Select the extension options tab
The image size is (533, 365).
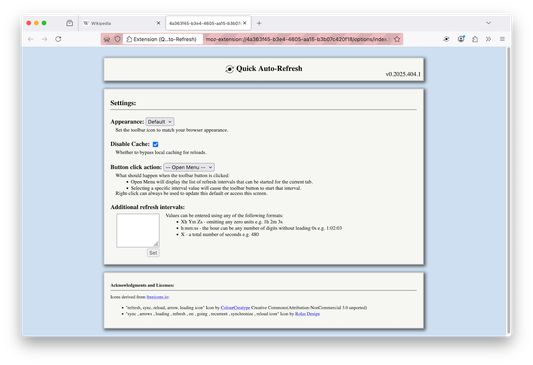pyautogui.click(x=208, y=23)
